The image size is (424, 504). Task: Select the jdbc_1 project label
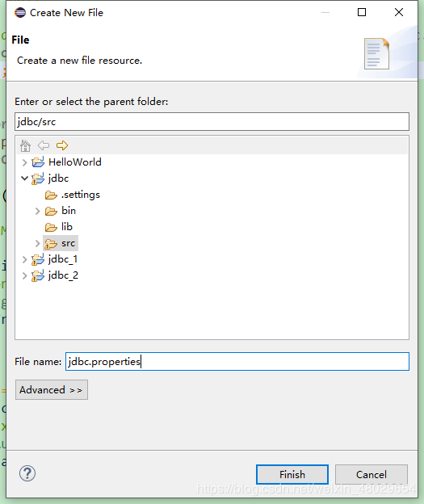tap(63, 259)
